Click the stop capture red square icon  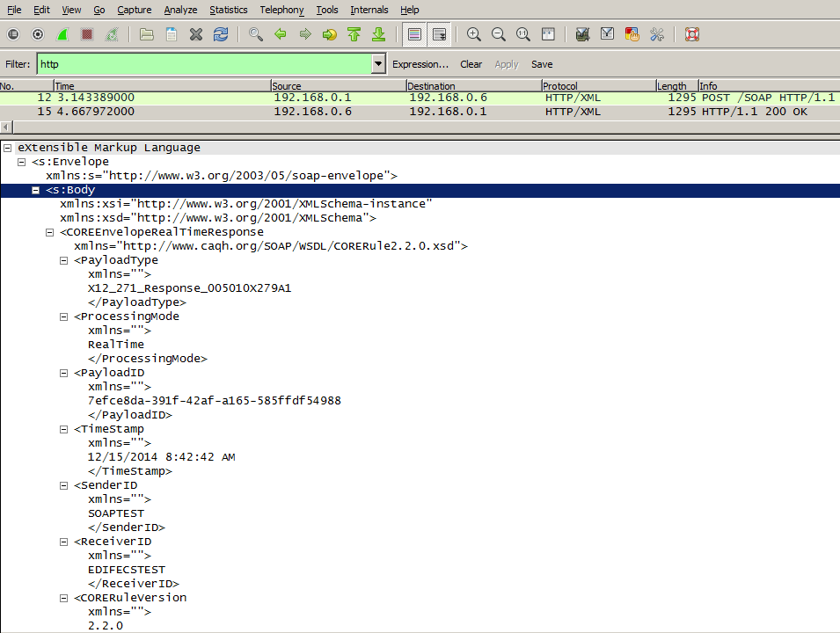87,34
